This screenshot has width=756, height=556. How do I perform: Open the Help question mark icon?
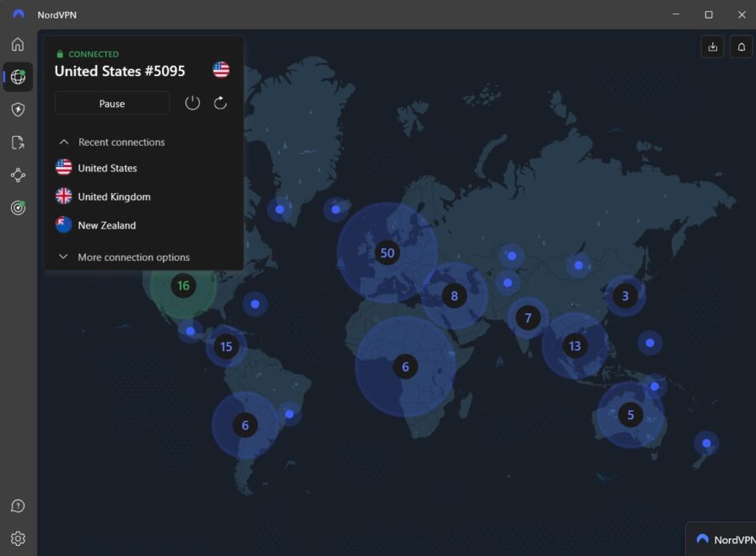click(x=18, y=506)
